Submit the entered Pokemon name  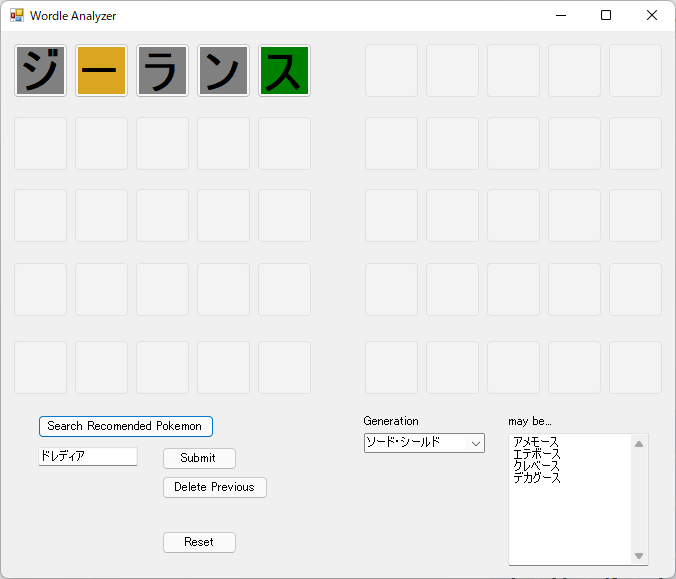pyautogui.click(x=199, y=458)
